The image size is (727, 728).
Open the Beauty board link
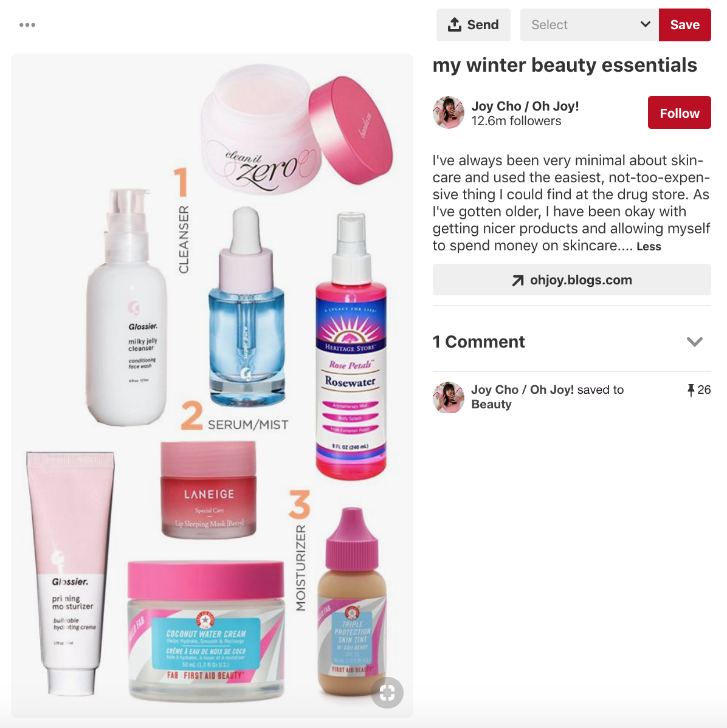[x=491, y=404]
